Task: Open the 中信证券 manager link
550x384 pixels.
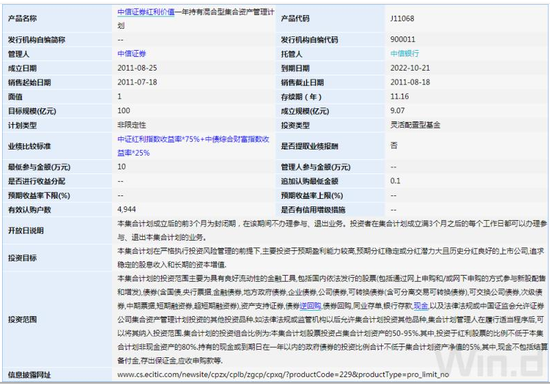Action: coord(132,54)
